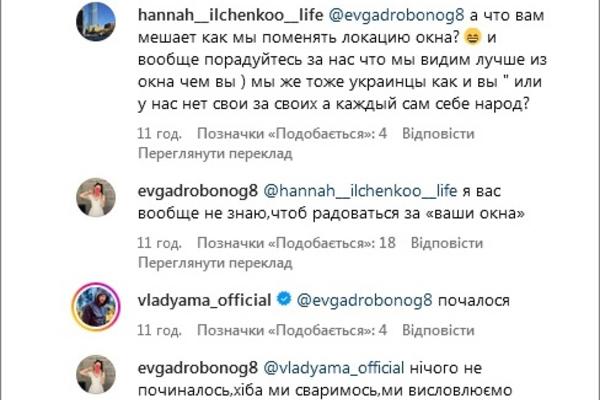
Task: View likes on the vladyama_official comment
Action: (x=292, y=330)
